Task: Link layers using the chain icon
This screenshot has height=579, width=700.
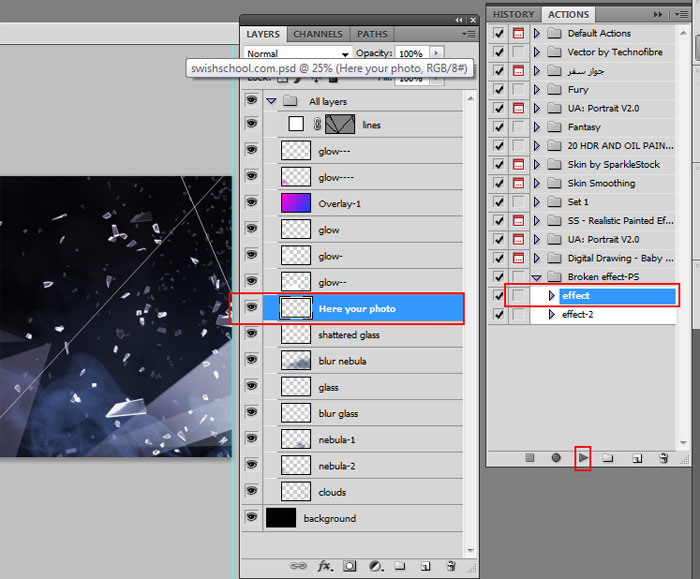Action: coord(300,565)
